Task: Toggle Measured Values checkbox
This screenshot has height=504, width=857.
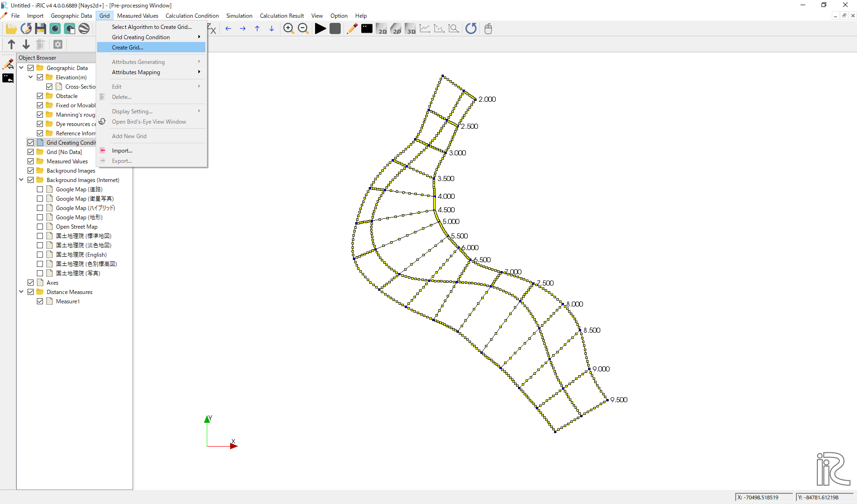Action: (31, 161)
